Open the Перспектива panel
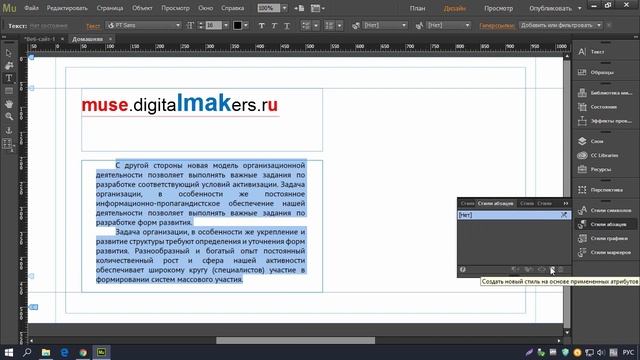This screenshot has height=360, width=640. tap(606, 190)
